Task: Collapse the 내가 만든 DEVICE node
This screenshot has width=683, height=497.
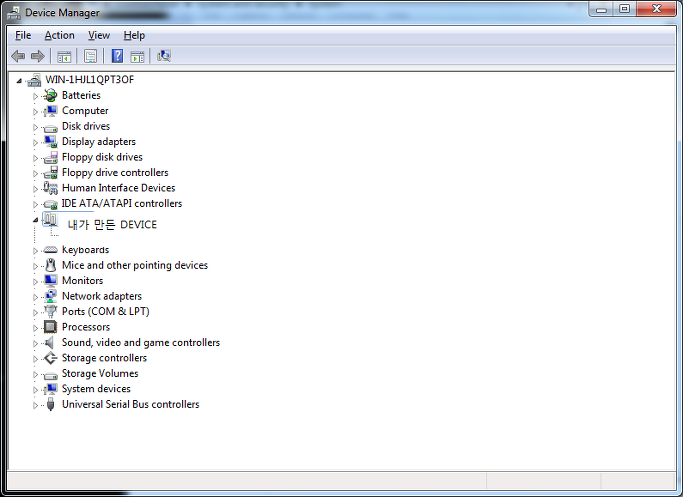Action: pos(35,220)
